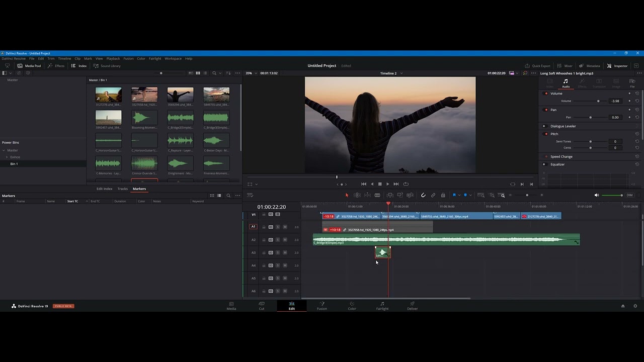The height and width of the screenshot is (362, 644).
Task: Switch to the Color page
Action: [x=352, y=306]
